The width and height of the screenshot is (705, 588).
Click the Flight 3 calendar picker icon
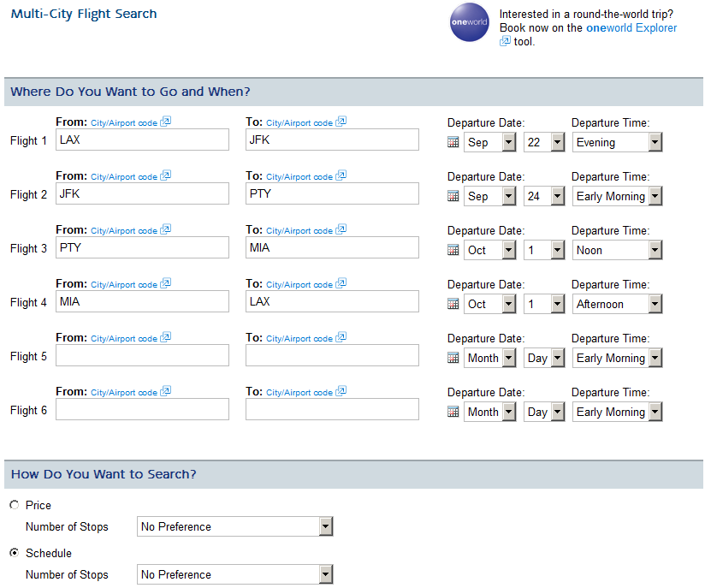click(x=453, y=251)
